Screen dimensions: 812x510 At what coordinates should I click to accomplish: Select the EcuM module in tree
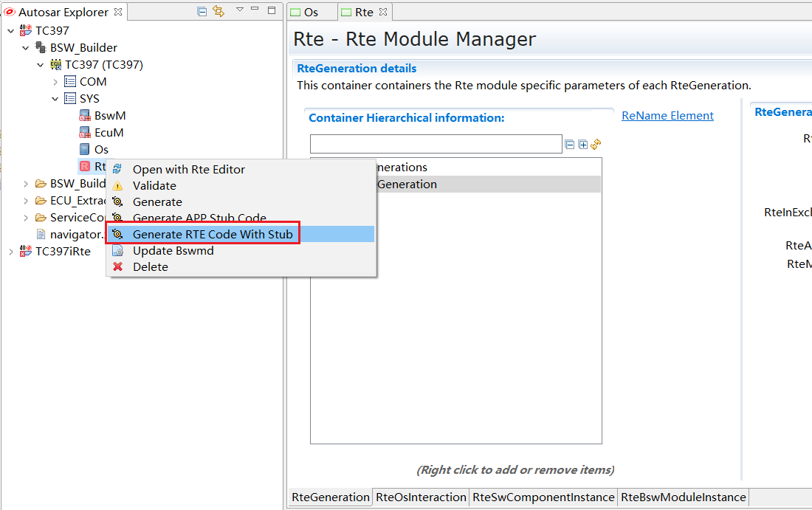109,133
